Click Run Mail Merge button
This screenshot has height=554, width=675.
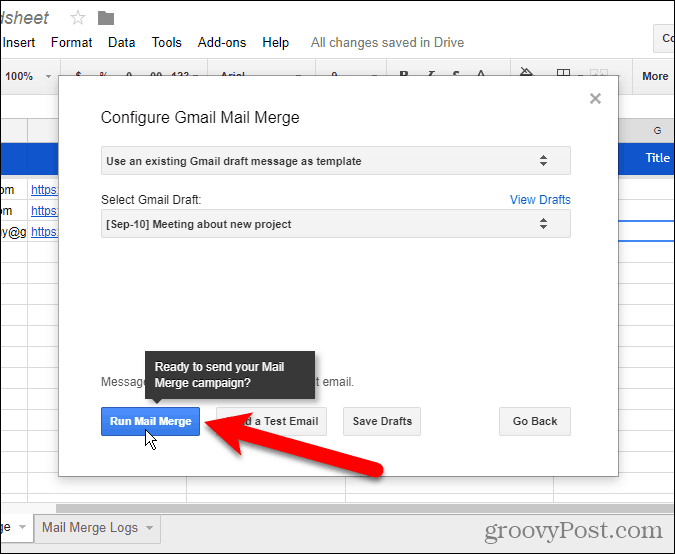tap(150, 421)
